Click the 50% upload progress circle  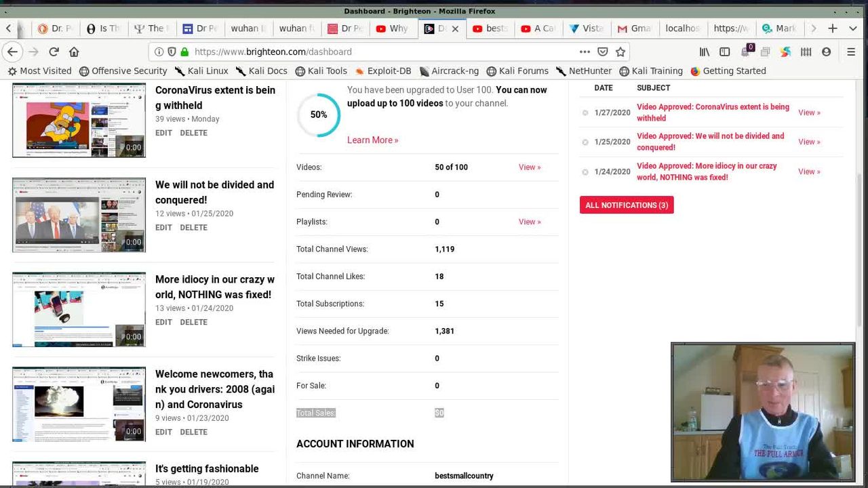coord(319,115)
